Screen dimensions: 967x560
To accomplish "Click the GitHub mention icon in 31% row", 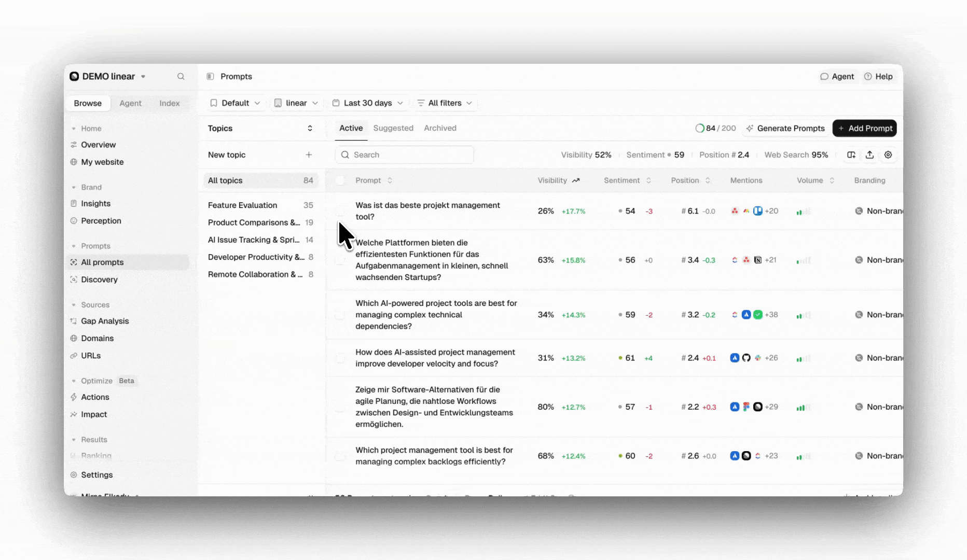I will (x=746, y=358).
